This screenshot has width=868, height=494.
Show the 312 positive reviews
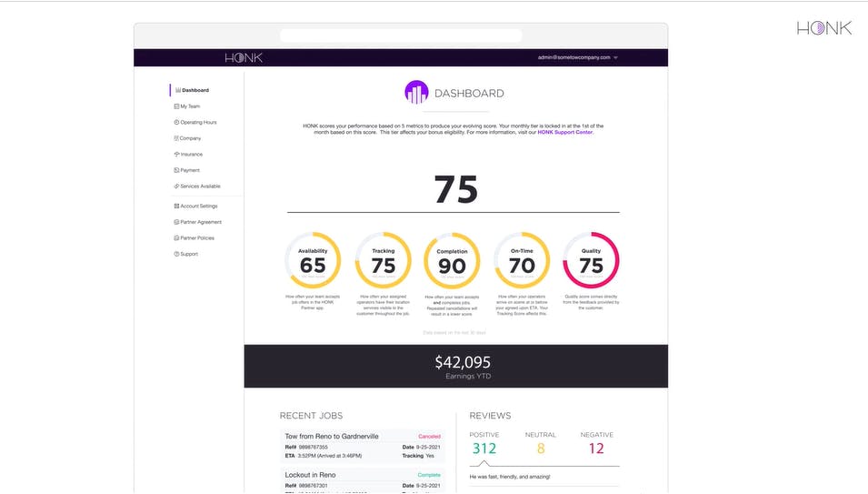[484, 448]
